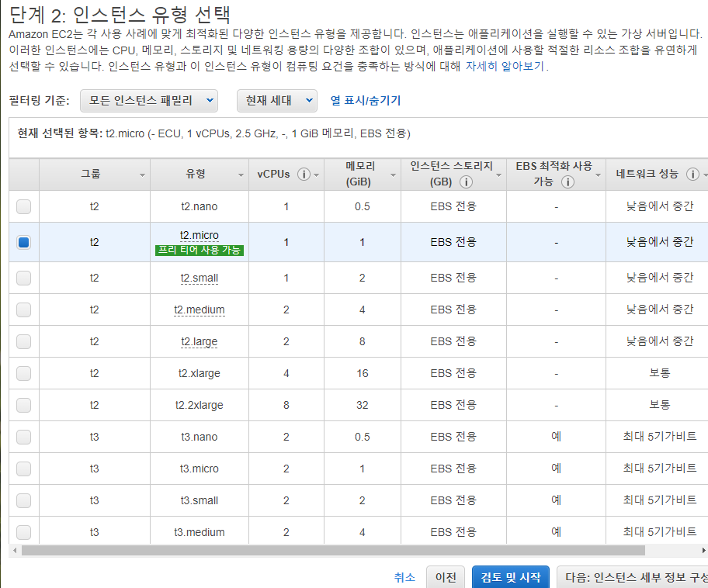Open the 모든 인스턴스 패밀리 filter dropdown
The image size is (708, 588).
pyautogui.click(x=149, y=101)
